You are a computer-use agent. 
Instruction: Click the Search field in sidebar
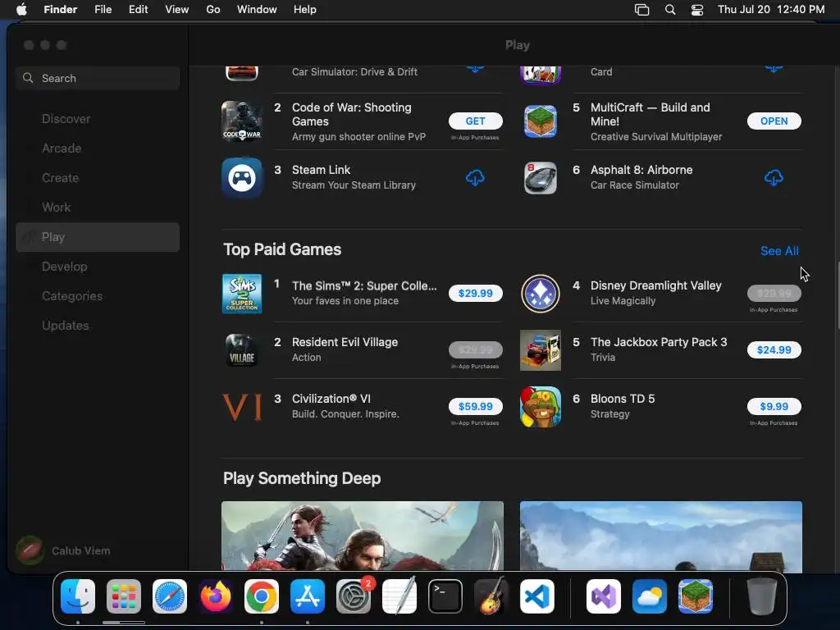click(98, 78)
